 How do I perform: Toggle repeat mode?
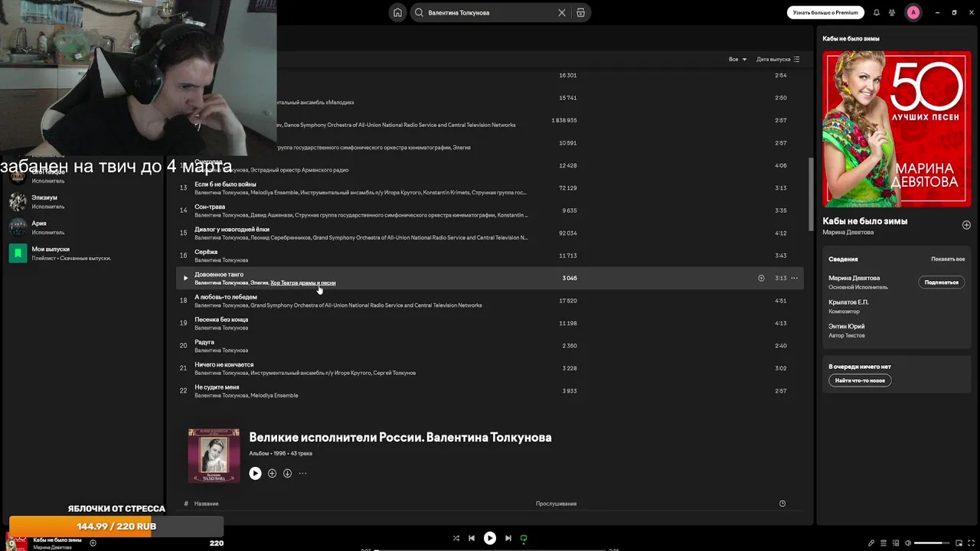tap(524, 538)
